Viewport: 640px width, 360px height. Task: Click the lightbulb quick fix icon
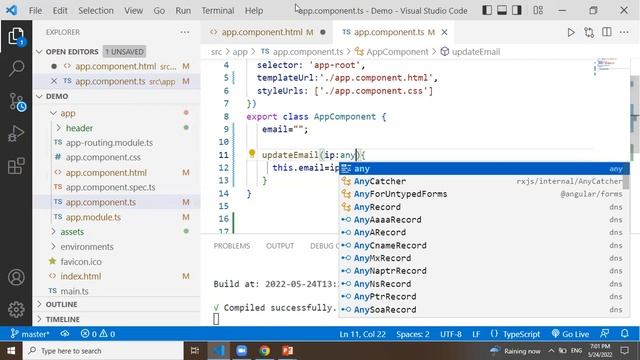point(252,154)
